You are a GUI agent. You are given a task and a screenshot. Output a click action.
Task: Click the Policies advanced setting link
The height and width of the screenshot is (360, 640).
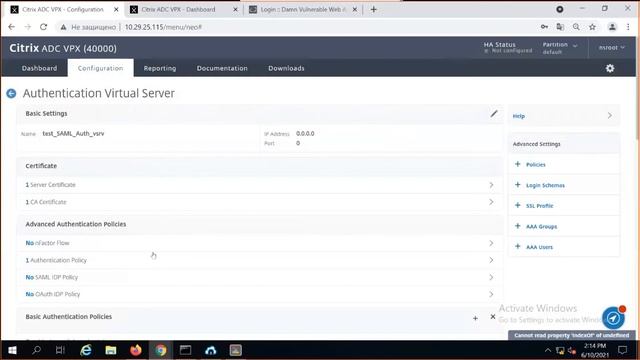click(536, 164)
